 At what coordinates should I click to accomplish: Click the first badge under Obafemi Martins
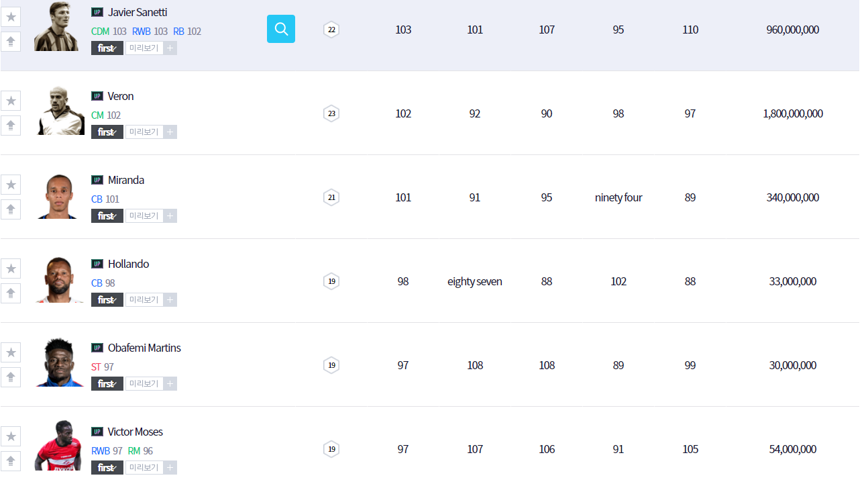107,384
